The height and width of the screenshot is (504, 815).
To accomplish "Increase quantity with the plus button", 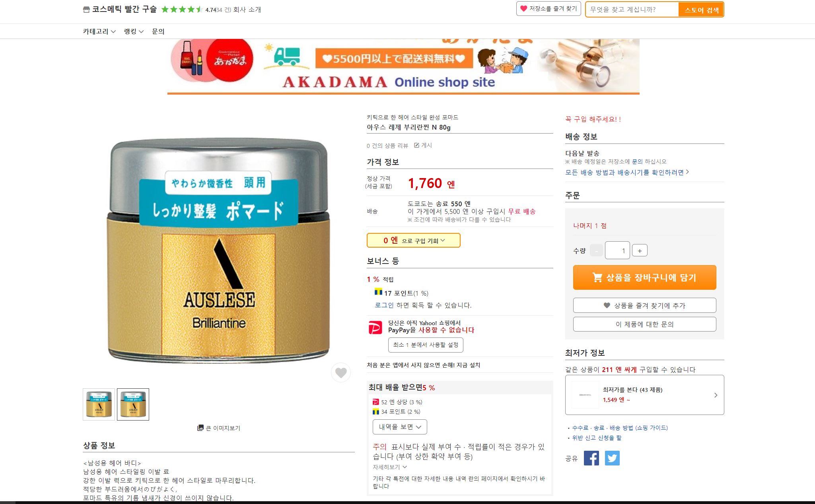I will 640,251.
